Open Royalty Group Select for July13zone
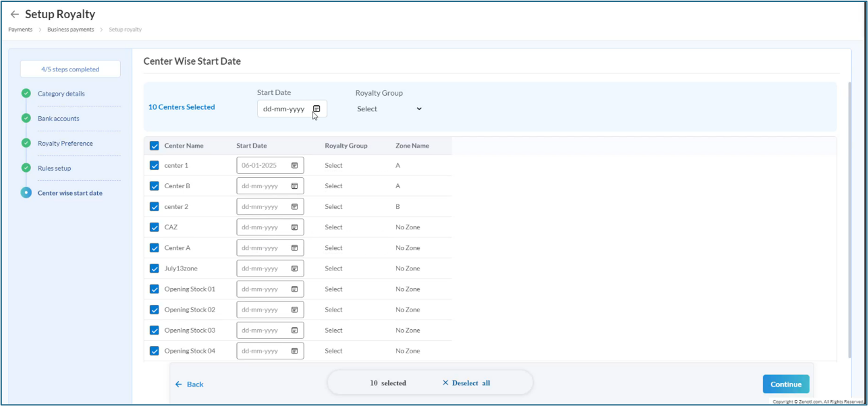This screenshot has height=406, width=868. click(334, 269)
